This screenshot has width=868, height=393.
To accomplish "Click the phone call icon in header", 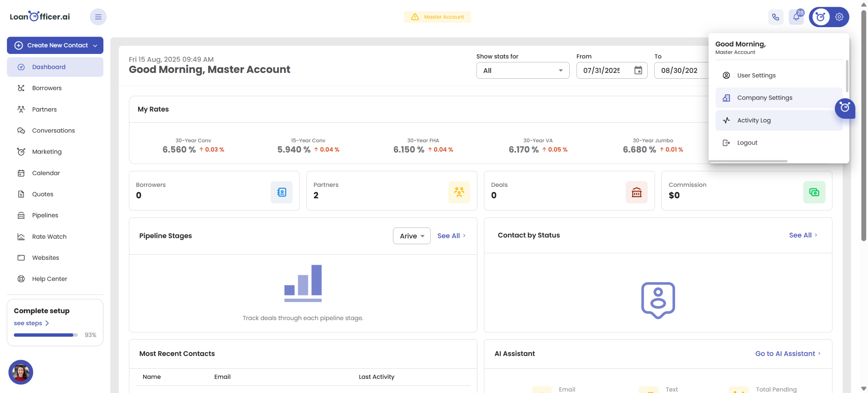I will coord(775,17).
